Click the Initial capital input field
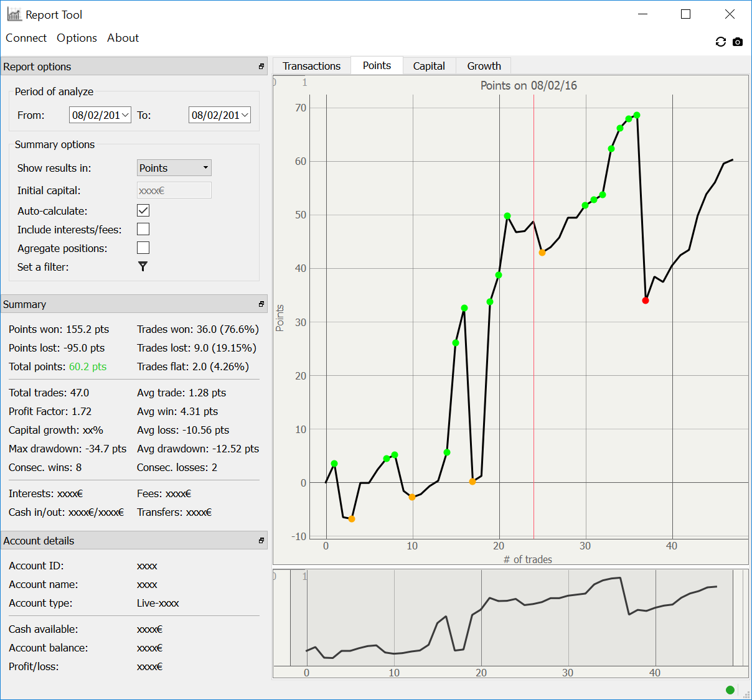Screen dimensions: 752x700 (174, 190)
